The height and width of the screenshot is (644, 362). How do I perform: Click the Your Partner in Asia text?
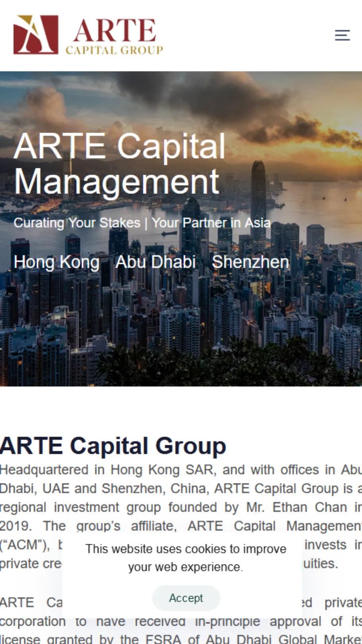211,223
